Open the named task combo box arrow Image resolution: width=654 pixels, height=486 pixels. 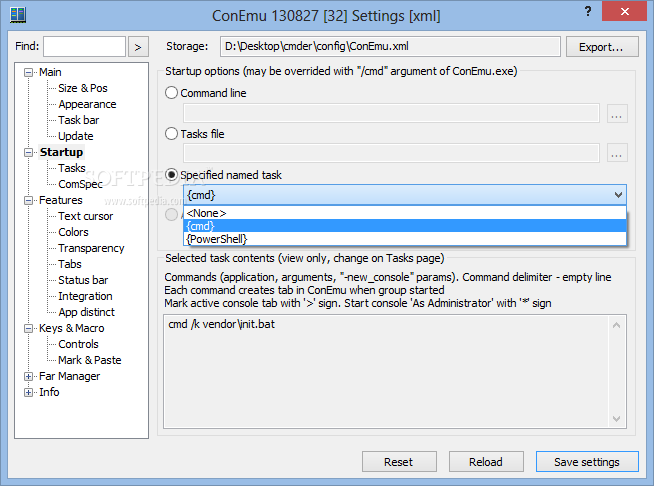pyautogui.click(x=618, y=195)
